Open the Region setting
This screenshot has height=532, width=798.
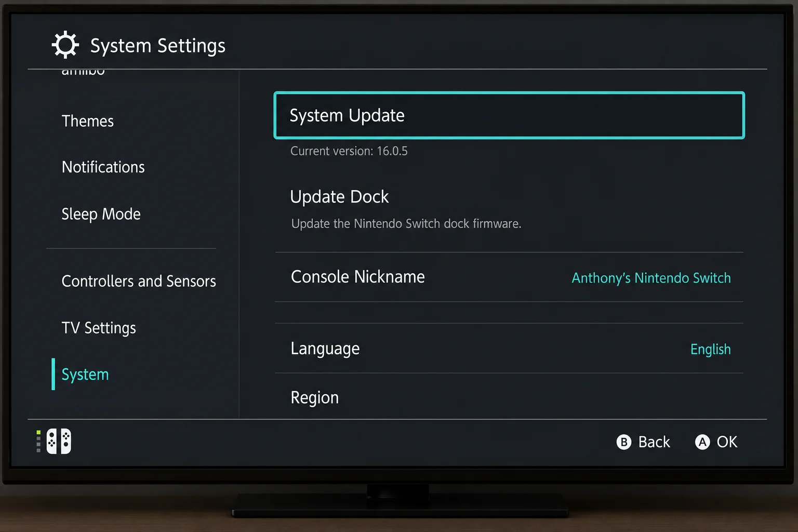coord(509,397)
